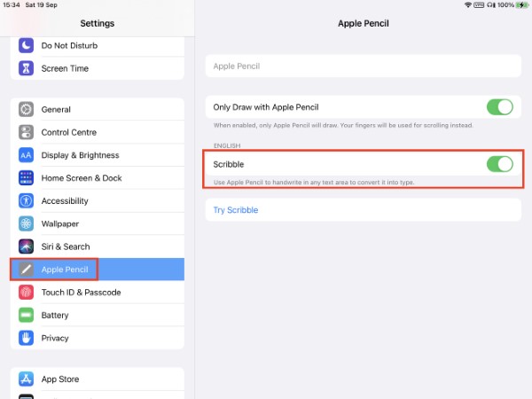Tap the Apple Pencil name field
The width and height of the screenshot is (532, 399).
(x=363, y=66)
